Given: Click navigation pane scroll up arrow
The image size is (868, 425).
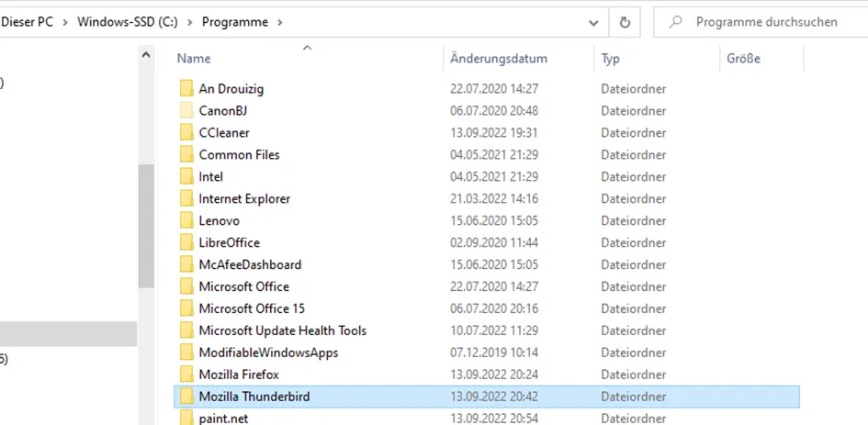Looking at the screenshot, I should pos(146,55).
